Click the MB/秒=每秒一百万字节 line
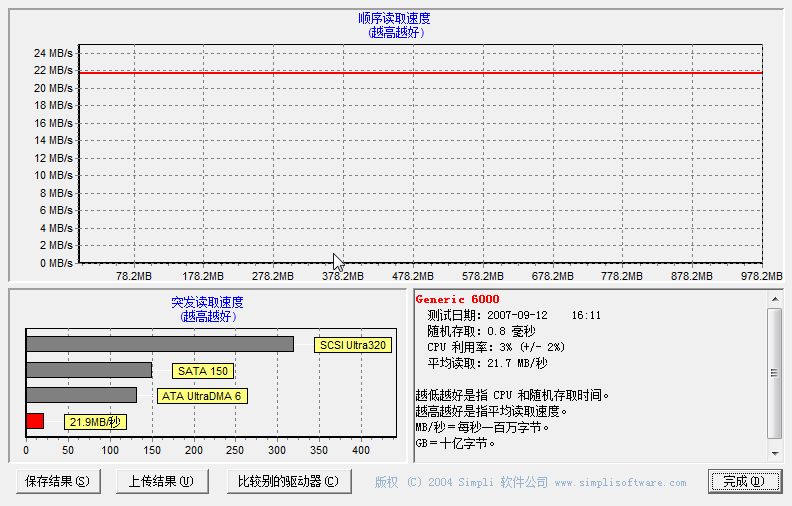This screenshot has width=792, height=506. (x=482, y=428)
